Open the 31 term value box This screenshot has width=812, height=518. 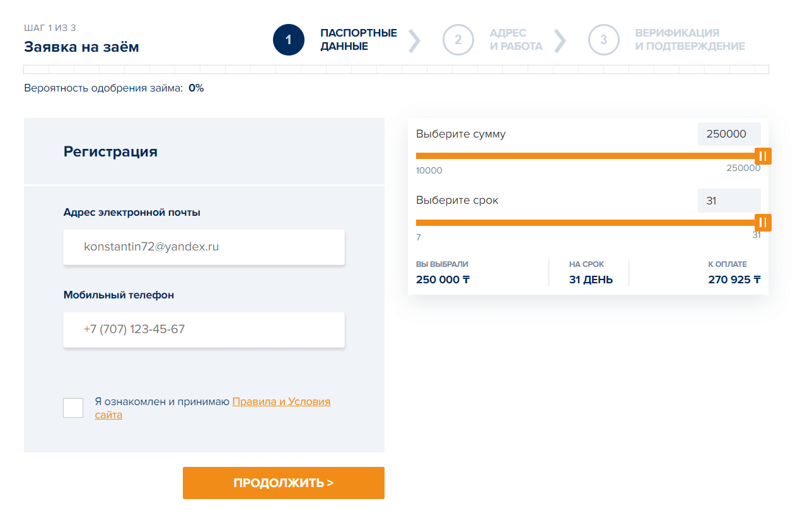pyautogui.click(x=729, y=201)
